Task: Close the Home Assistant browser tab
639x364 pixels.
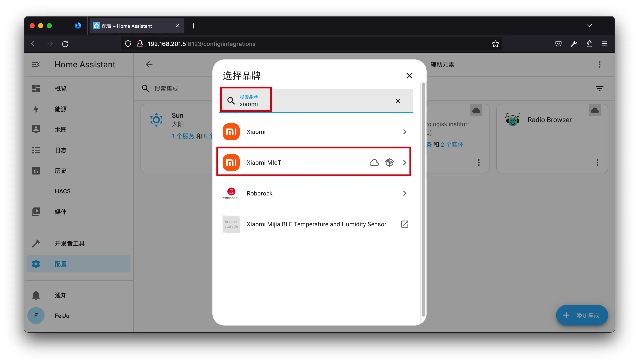Action: tap(177, 26)
